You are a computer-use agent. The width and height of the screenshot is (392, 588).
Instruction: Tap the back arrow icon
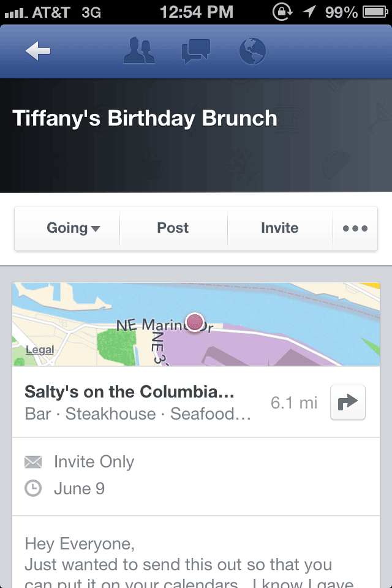(38, 51)
